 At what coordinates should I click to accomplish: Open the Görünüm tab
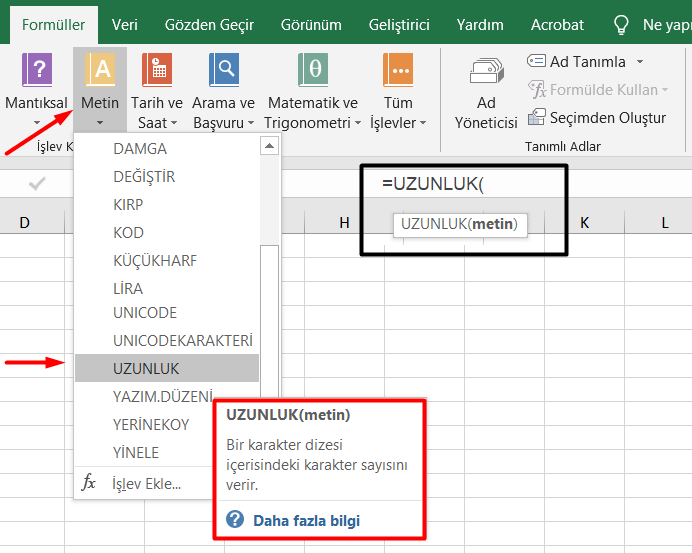311,25
